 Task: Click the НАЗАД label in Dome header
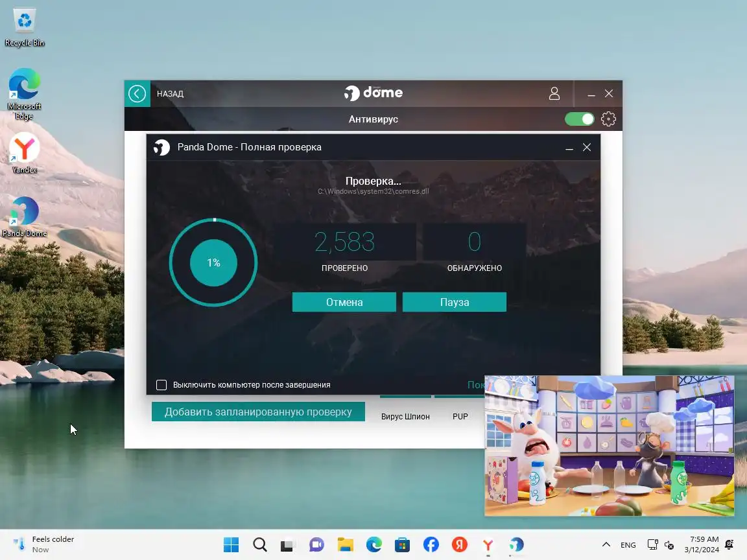[170, 94]
